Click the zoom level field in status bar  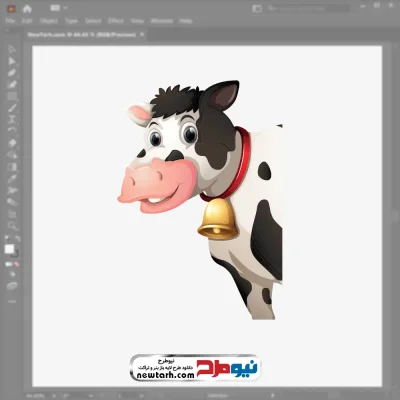tap(36, 396)
